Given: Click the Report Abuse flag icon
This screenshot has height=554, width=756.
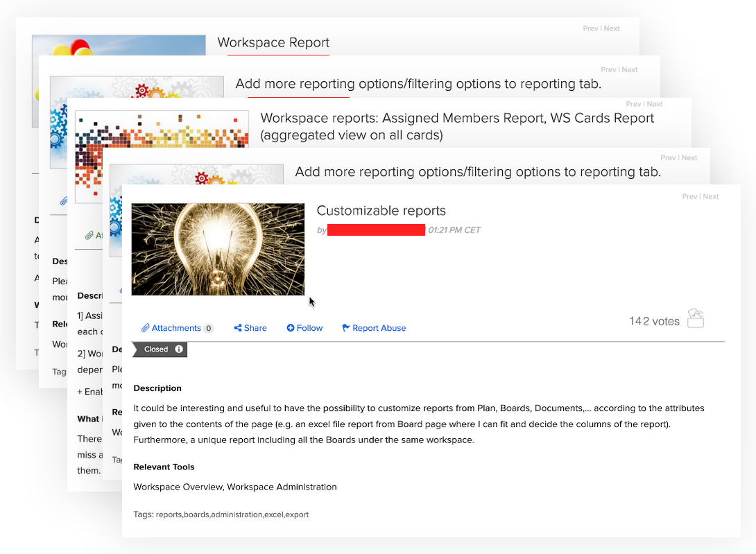Looking at the screenshot, I should pos(346,328).
